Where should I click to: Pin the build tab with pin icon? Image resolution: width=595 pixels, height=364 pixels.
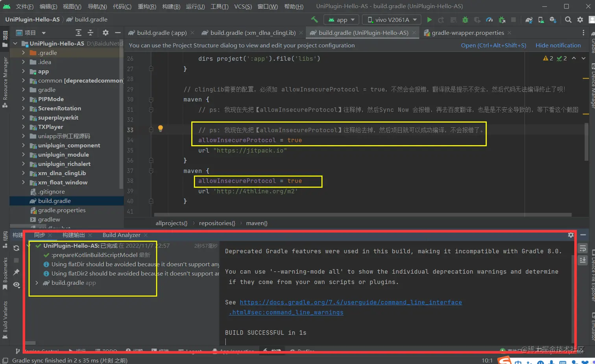(16, 272)
